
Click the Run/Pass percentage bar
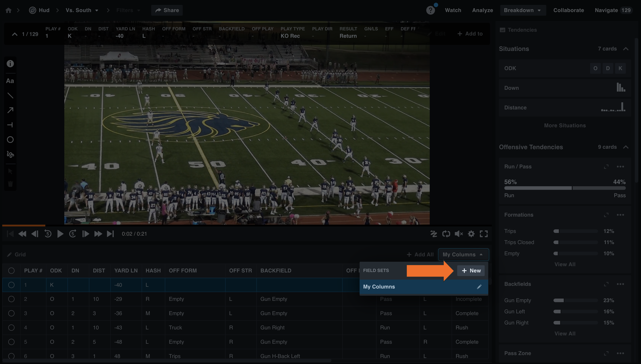coord(564,188)
